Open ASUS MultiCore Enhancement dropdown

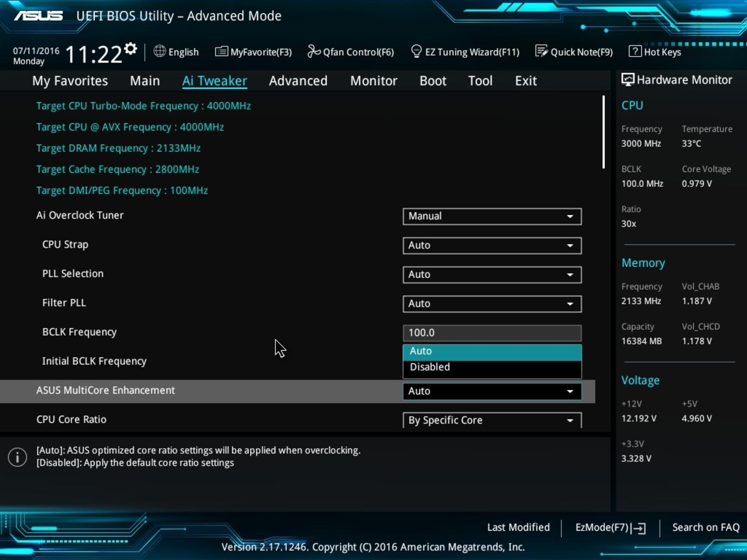pyautogui.click(x=492, y=391)
